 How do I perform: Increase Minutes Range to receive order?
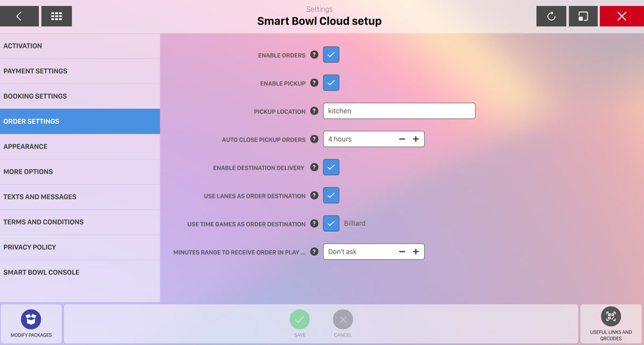pyautogui.click(x=415, y=252)
